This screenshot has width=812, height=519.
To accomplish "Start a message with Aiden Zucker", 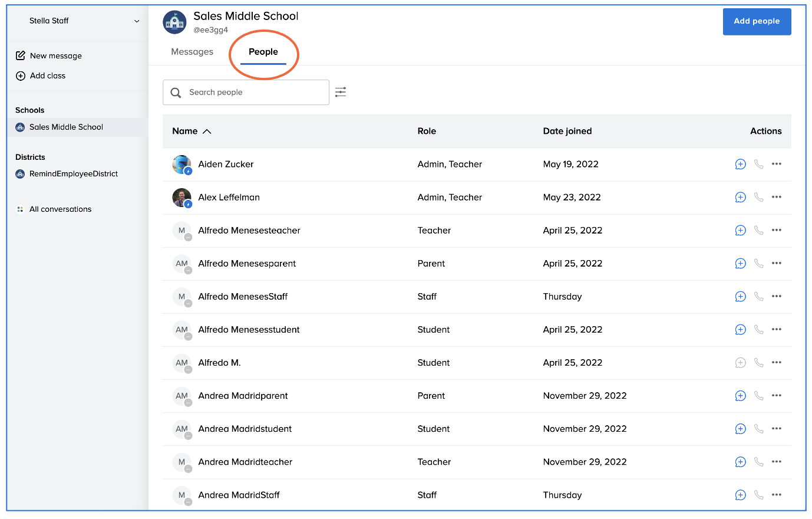I will (740, 165).
